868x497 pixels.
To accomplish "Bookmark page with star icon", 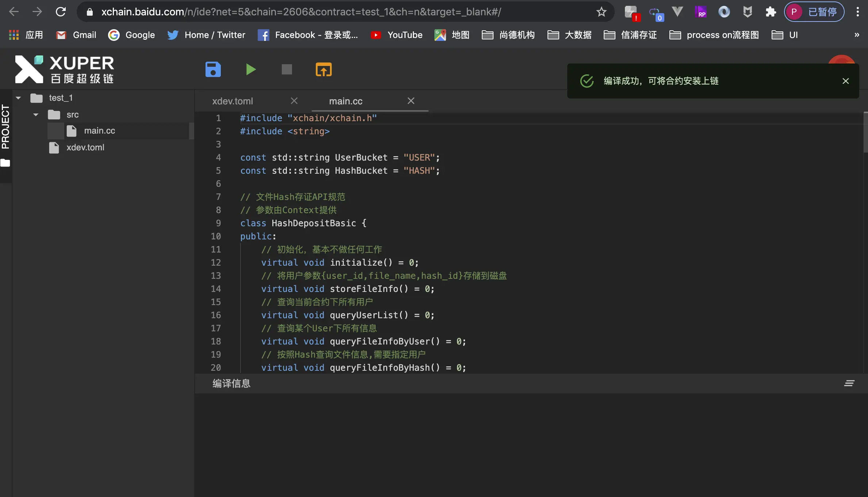I will point(601,12).
